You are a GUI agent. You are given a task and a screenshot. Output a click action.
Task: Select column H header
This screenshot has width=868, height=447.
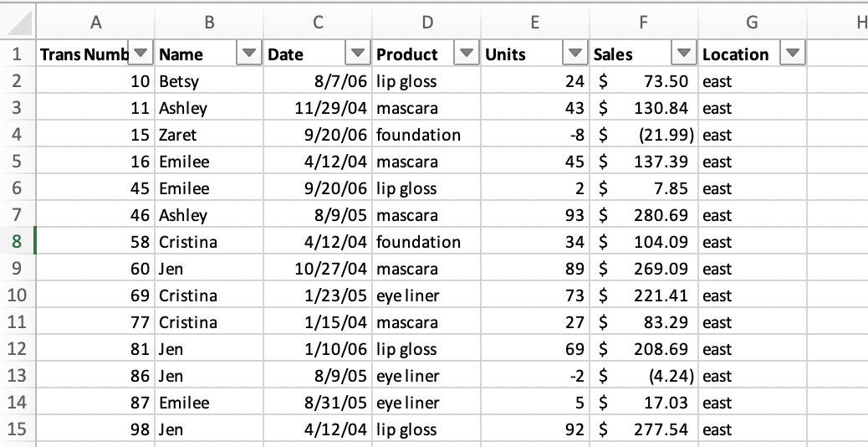coord(853,23)
